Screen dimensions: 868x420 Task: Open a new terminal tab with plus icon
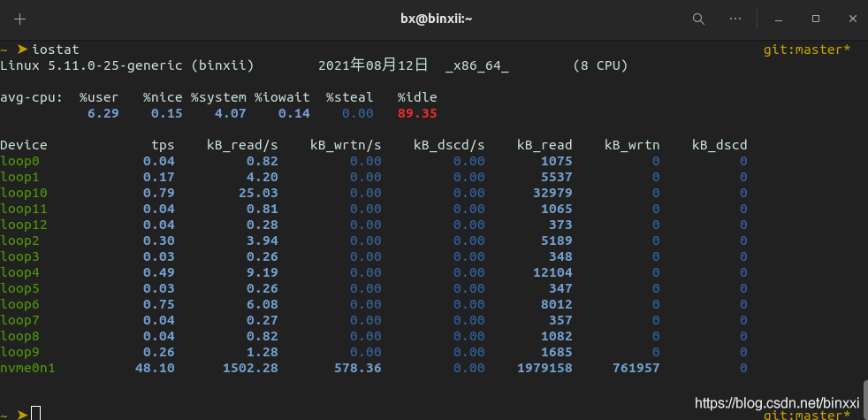pos(20,19)
